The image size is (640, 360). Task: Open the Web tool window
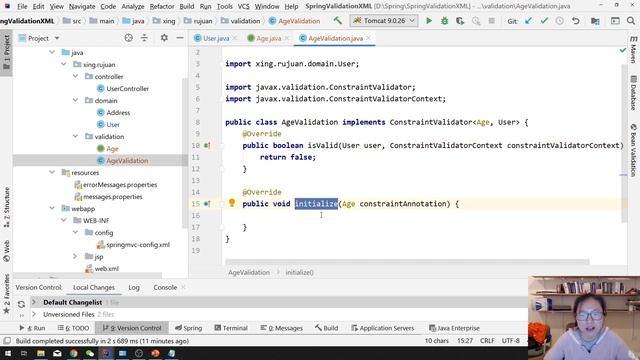tap(7, 251)
